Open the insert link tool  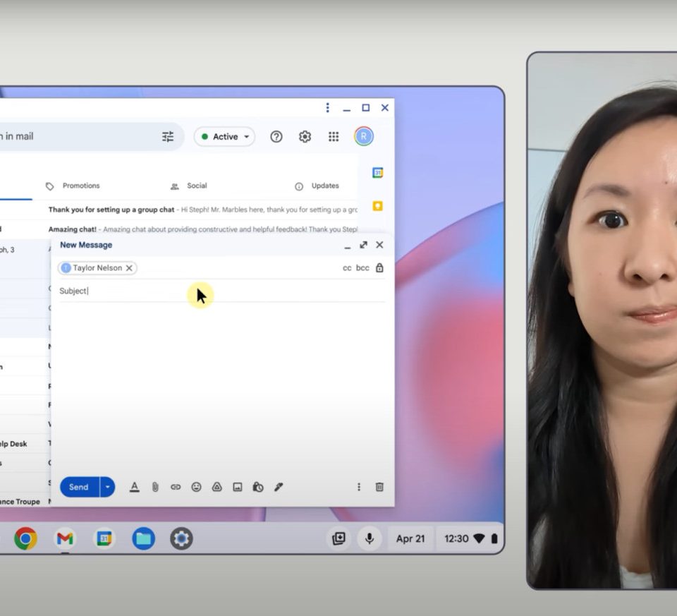(176, 487)
